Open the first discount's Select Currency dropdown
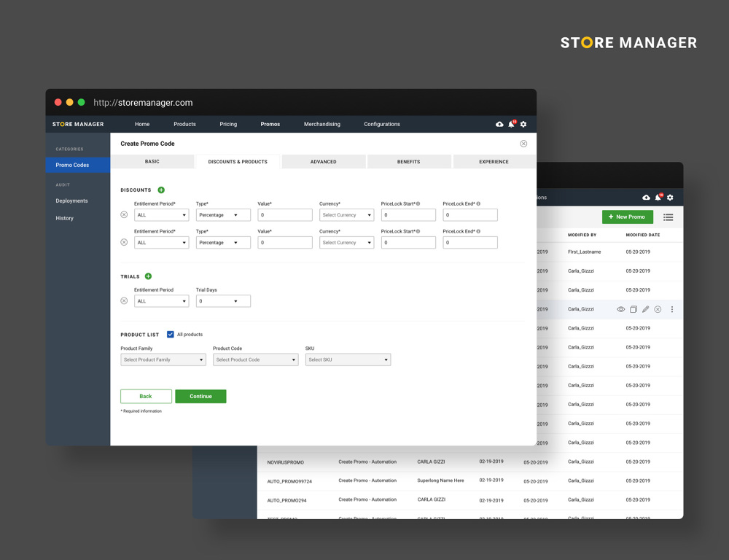The width and height of the screenshot is (729, 560). click(x=346, y=215)
